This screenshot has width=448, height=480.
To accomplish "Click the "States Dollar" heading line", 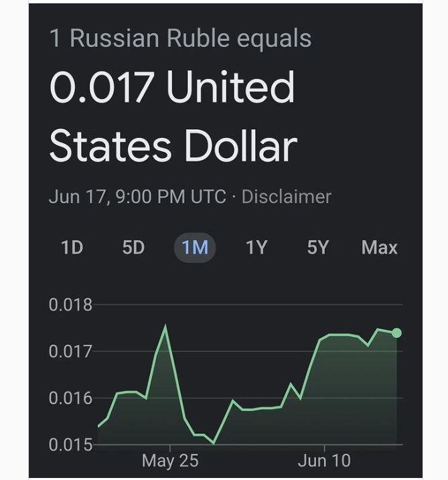I will (173, 145).
